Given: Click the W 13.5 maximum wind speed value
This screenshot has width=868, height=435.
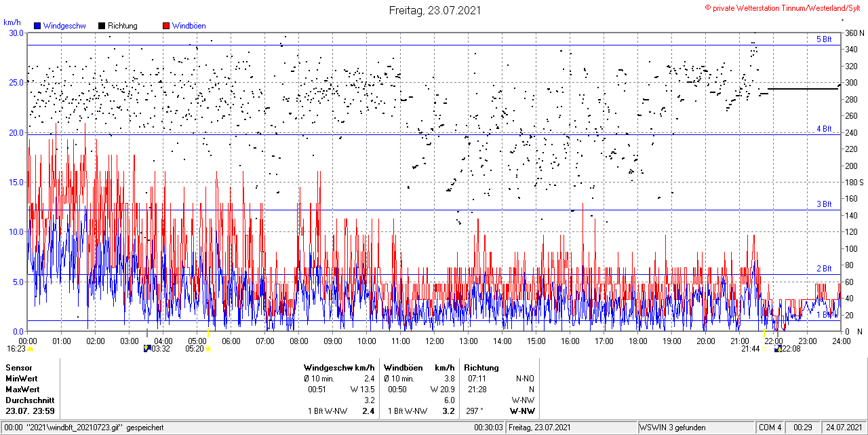Looking at the screenshot, I should click(362, 389).
